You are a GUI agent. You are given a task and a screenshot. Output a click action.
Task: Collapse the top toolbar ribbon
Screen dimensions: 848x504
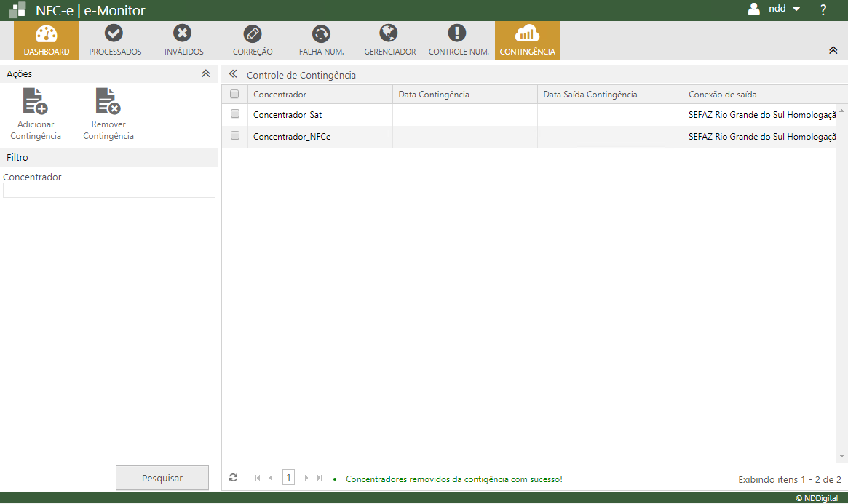(x=833, y=50)
